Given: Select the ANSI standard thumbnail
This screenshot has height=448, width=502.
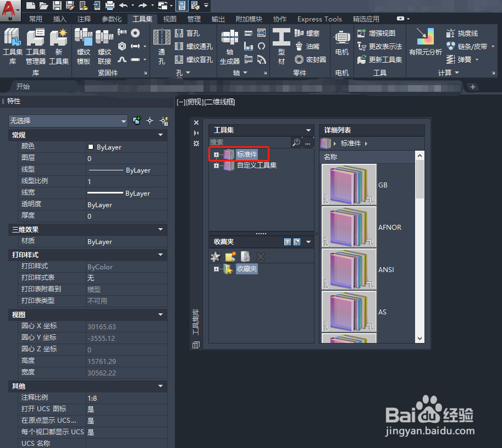Looking at the screenshot, I should (349, 269).
